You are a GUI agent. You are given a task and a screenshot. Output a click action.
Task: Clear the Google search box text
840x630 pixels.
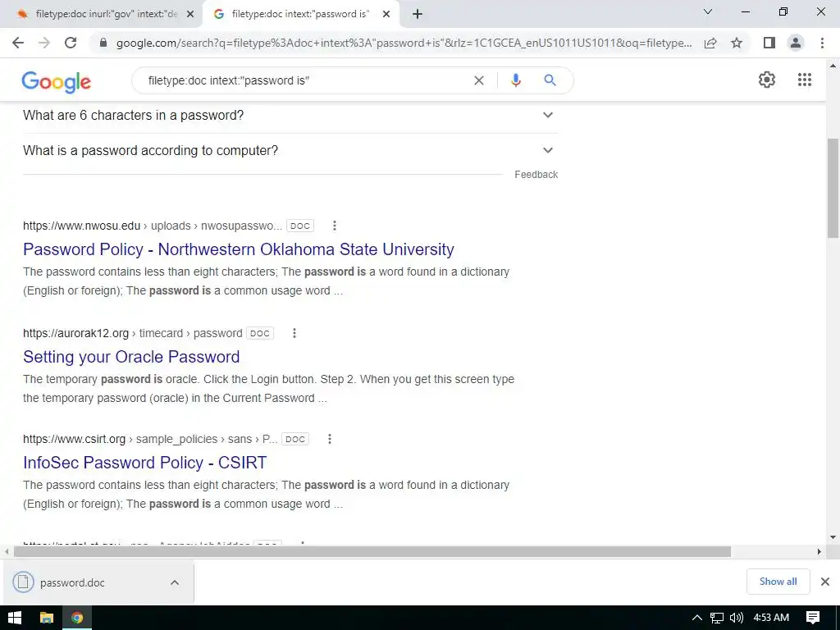(479, 80)
